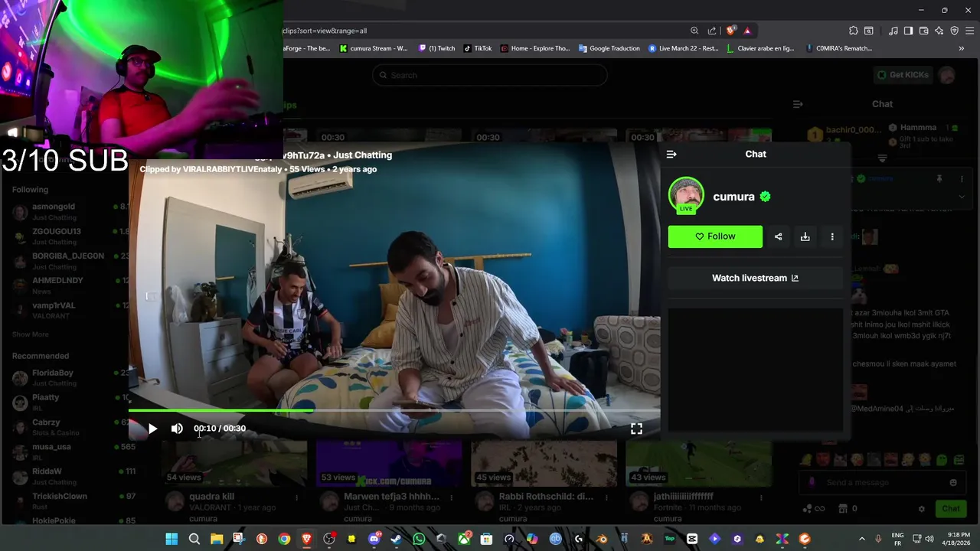Open the browser media control music-note icon
Image resolution: width=980 pixels, height=551 pixels.
(893, 31)
